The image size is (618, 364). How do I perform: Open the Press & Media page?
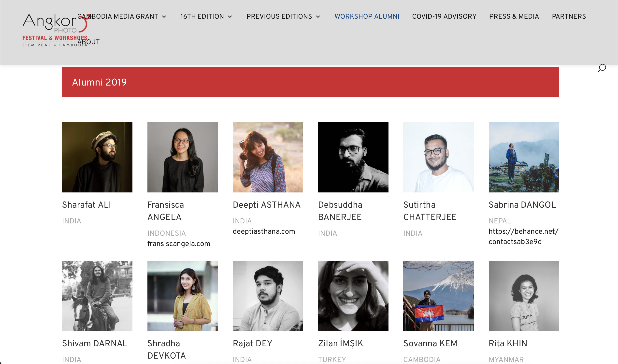(514, 16)
